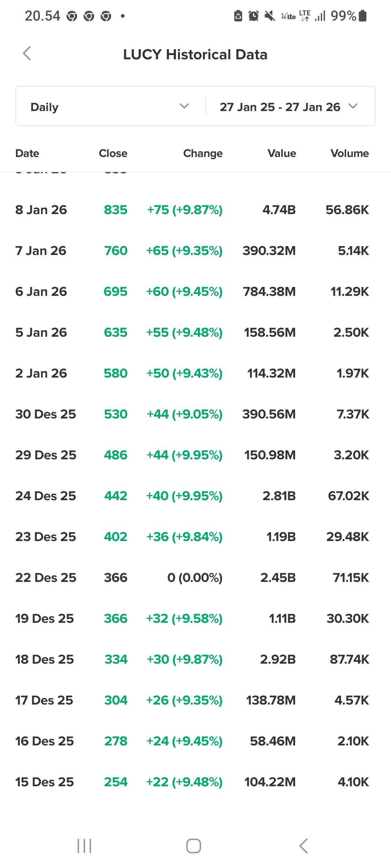Image resolution: width=391 pixels, height=868 pixels.
Task: Tap the muted sound status icon
Action: tap(270, 16)
